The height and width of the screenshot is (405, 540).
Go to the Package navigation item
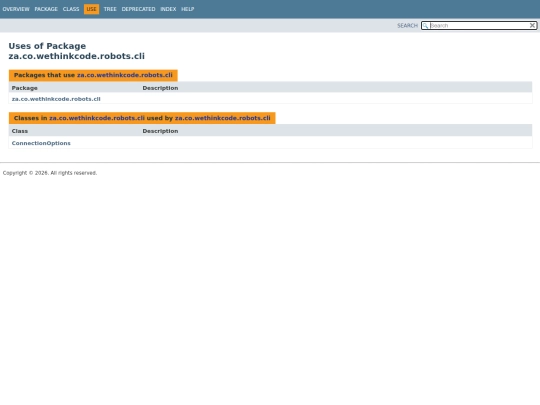coord(46,9)
